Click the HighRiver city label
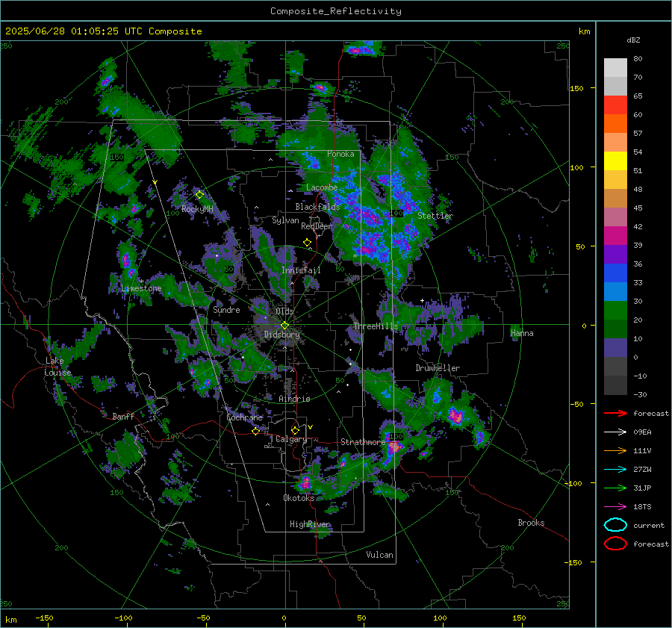 pos(310,524)
